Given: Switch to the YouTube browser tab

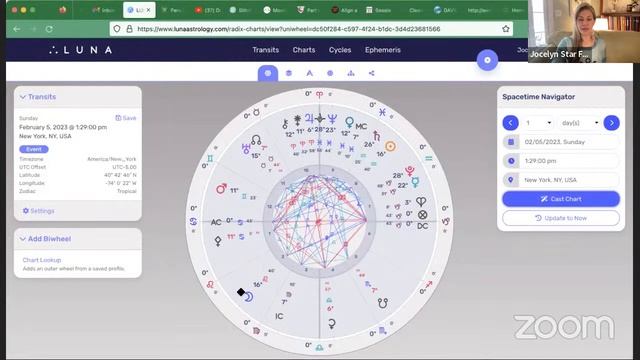Looking at the screenshot, I should click(x=207, y=10).
